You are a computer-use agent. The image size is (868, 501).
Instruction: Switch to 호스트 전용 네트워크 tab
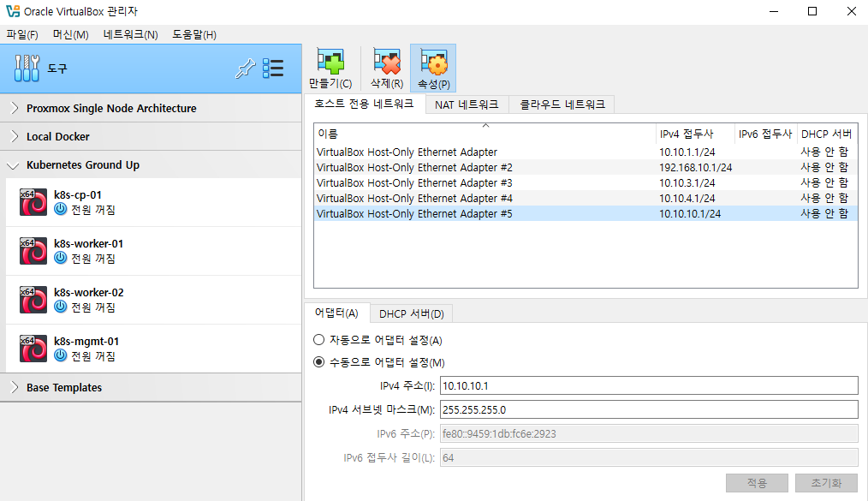pyautogui.click(x=365, y=104)
